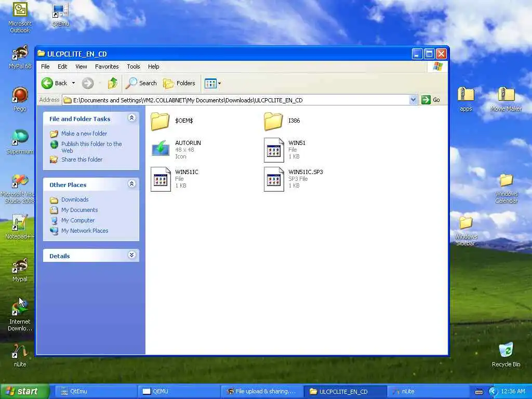Screen dimensions: 532x399
Task: Select the WIN51IC file icon
Action: [161, 179]
